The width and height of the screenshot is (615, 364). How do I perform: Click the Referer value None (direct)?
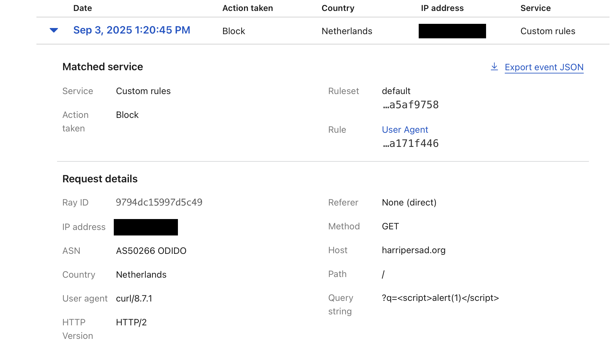(x=409, y=202)
